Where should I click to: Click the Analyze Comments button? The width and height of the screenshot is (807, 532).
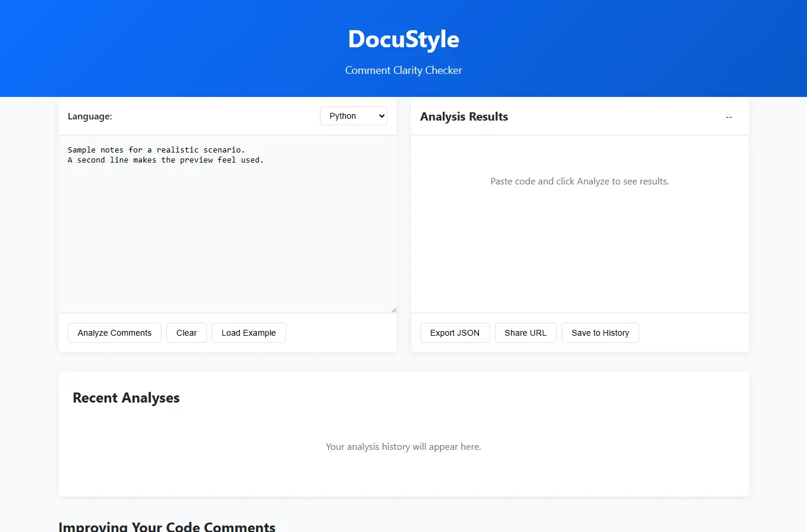[115, 333]
